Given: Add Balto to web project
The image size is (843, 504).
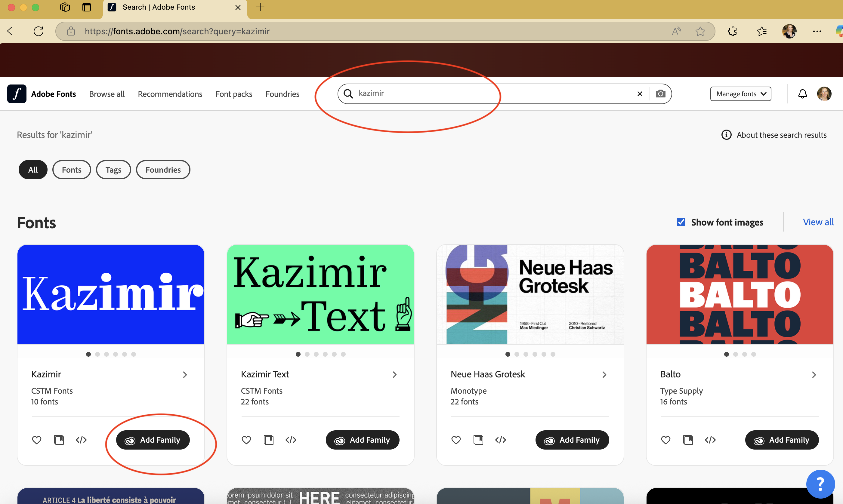Looking at the screenshot, I should [688, 440].
